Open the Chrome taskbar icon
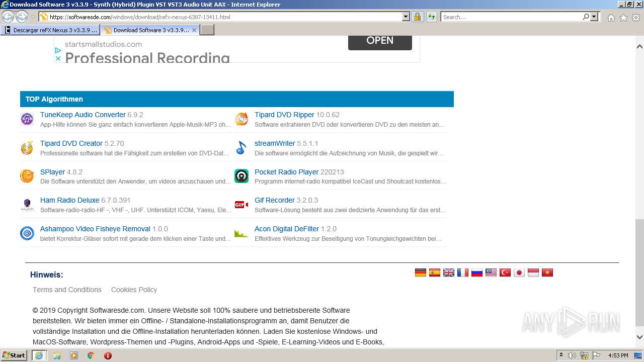 point(91,355)
